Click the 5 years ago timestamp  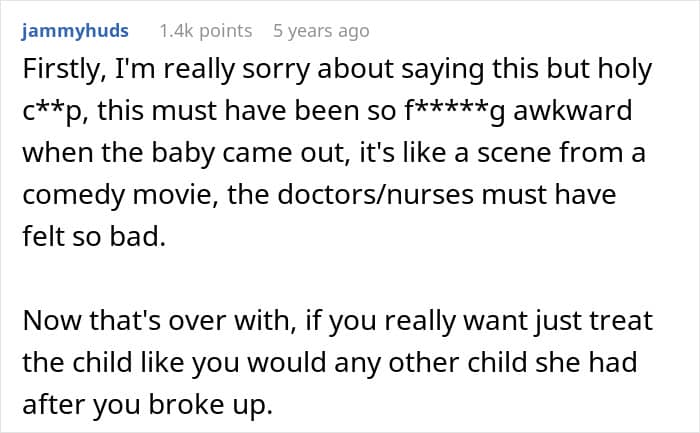point(321,31)
